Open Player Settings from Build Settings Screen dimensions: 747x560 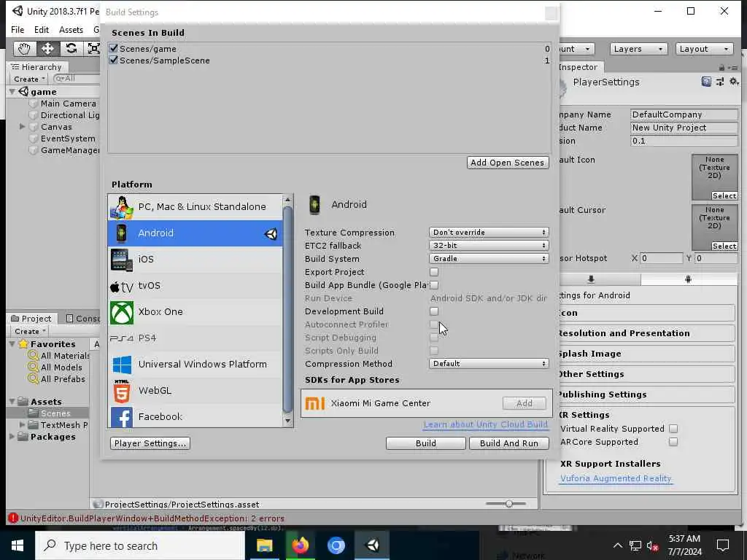(x=150, y=443)
